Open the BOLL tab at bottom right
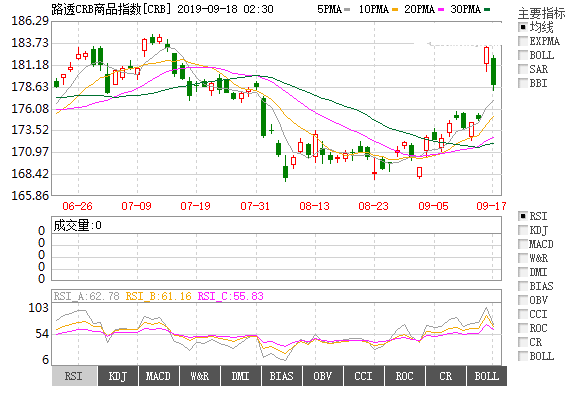This screenshot has width=573, height=397. coord(487,376)
